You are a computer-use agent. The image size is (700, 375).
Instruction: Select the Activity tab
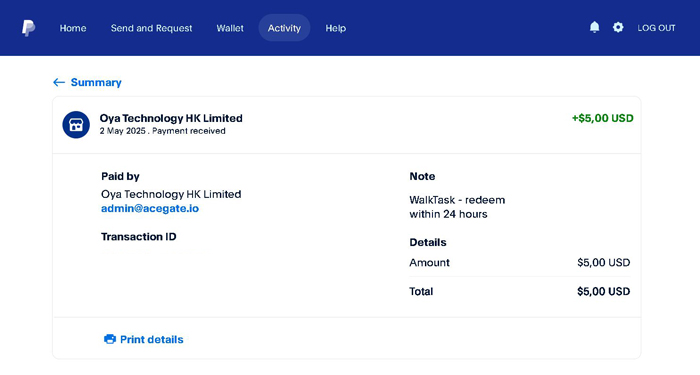coord(284,28)
